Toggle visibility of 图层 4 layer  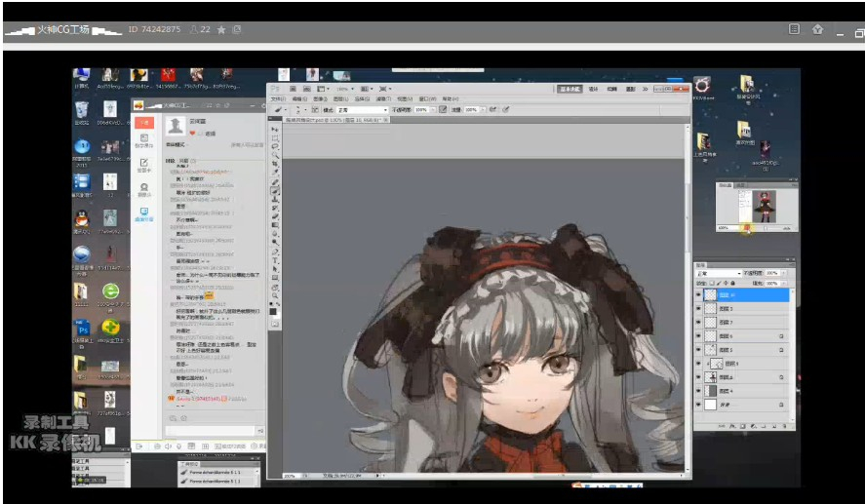click(x=698, y=391)
